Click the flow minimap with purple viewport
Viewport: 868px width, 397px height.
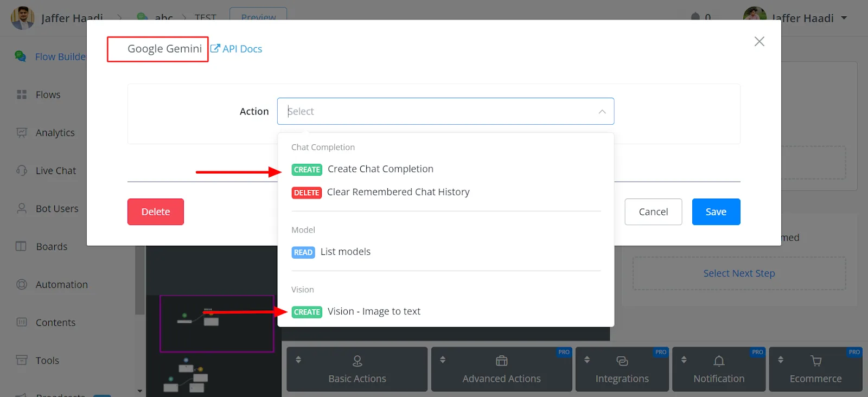(216, 324)
